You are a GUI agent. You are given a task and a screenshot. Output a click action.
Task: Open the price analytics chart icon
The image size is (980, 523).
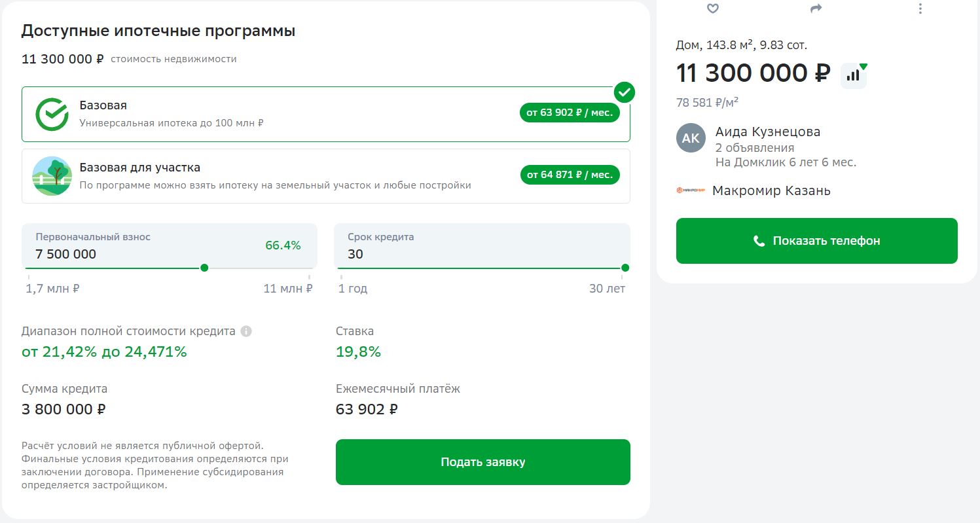coord(853,75)
